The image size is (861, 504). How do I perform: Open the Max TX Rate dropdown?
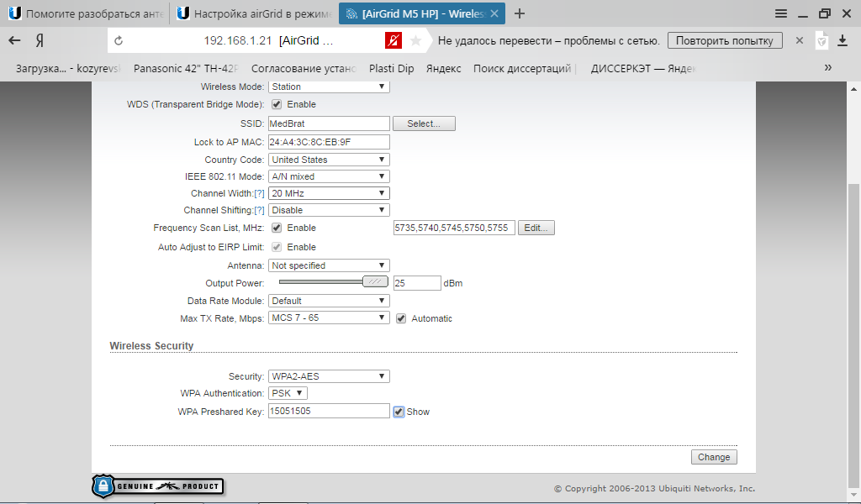point(329,318)
